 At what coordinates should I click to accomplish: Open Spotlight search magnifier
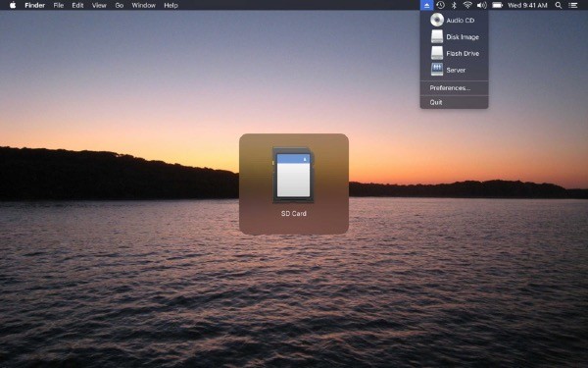(559, 5)
